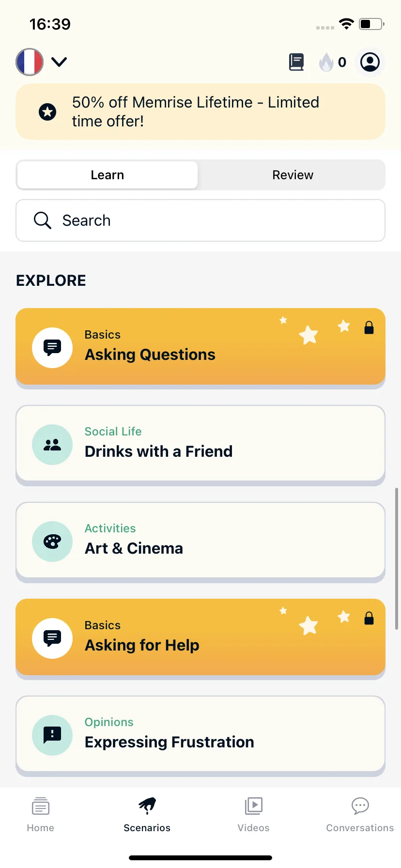Open the Videos tab
The width and height of the screenshot is (401, 868).
253,815
